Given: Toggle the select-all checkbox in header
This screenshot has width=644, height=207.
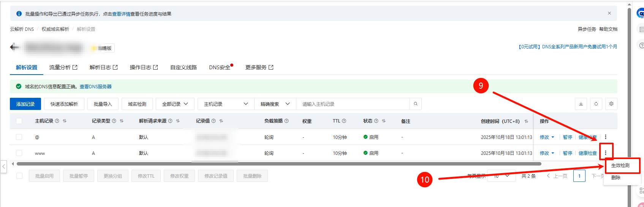Looking at the screenshot, I should point(19,121).
